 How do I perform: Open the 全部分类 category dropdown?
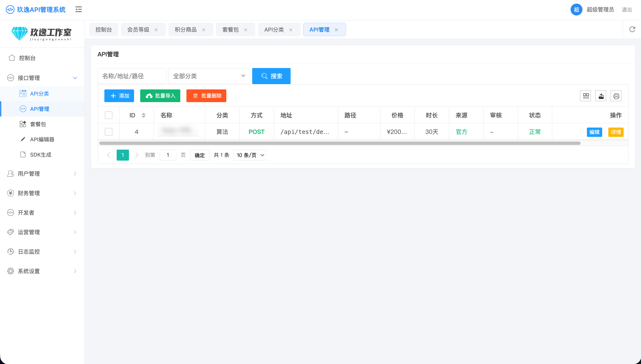pyautogui.click(x=209, y=76)
